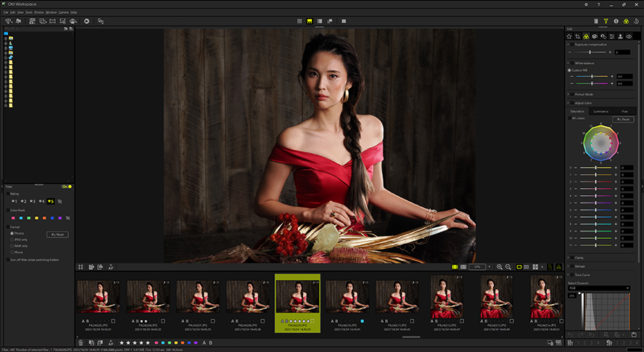Click the print toolbar icon
Image resolution: width=644 pixels, height=352 pixels.
[x=73, y=21]
